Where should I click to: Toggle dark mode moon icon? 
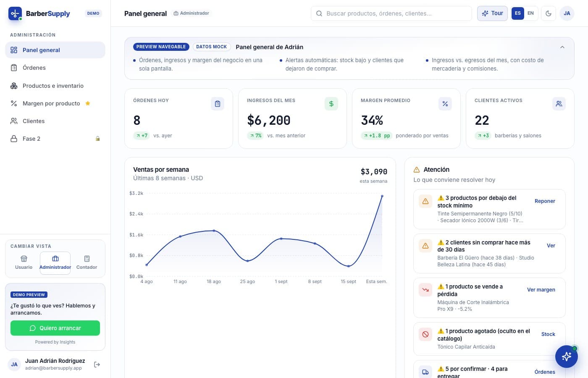549,13
